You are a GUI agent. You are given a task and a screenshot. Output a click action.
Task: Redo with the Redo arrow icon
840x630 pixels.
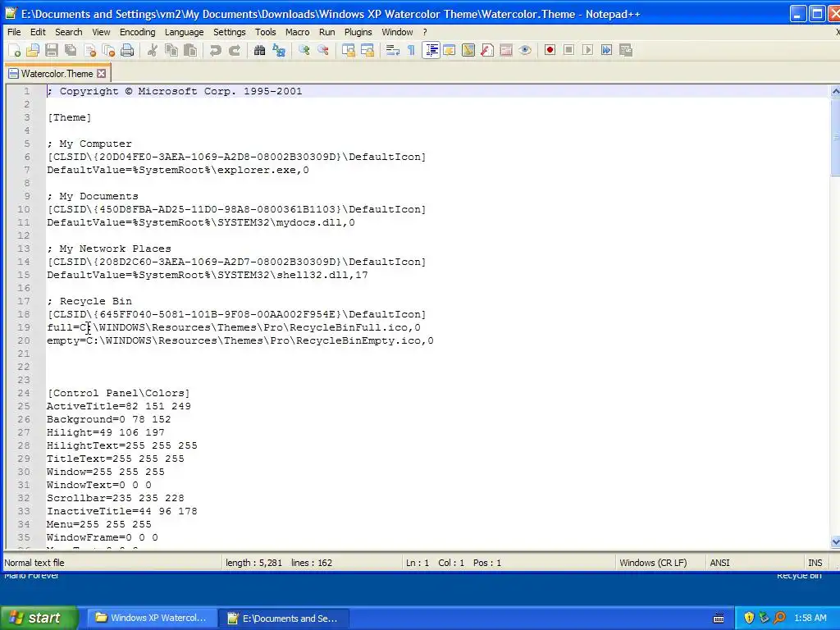coord(234,50)
